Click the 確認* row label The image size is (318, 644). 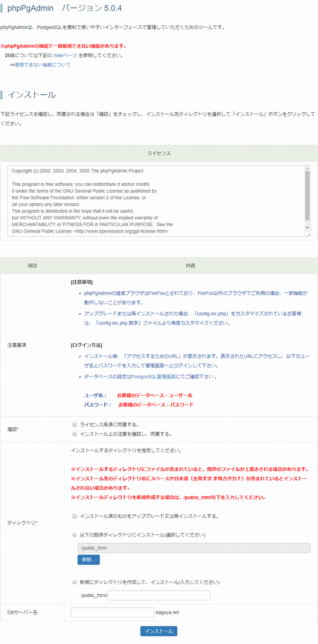tap(13, 430)
